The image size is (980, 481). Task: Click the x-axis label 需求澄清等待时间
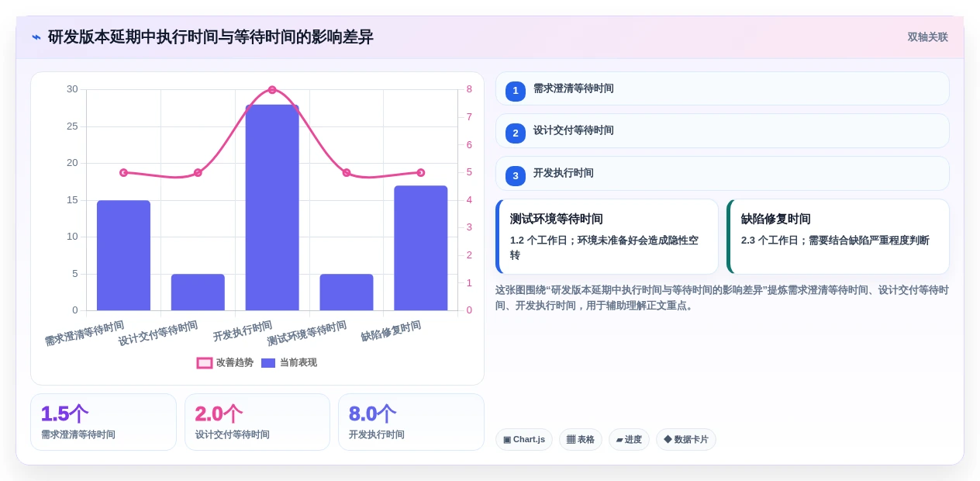(85, 334)
